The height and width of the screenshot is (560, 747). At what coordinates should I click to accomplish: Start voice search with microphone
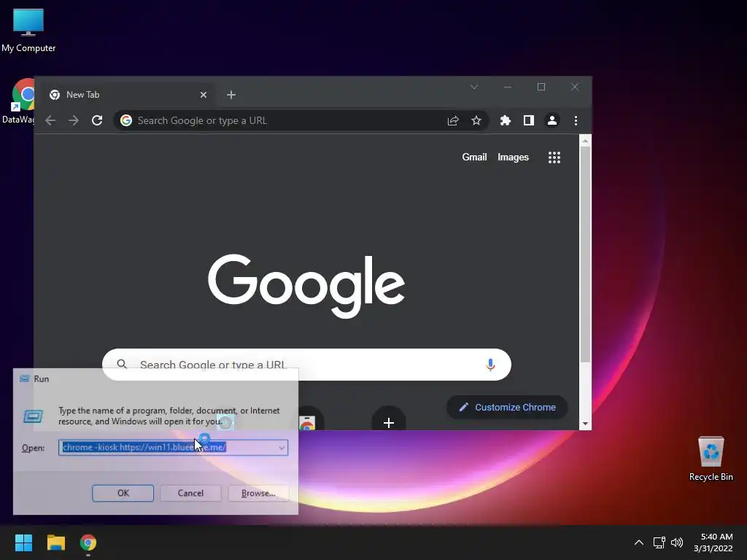(x=490, y=365)
